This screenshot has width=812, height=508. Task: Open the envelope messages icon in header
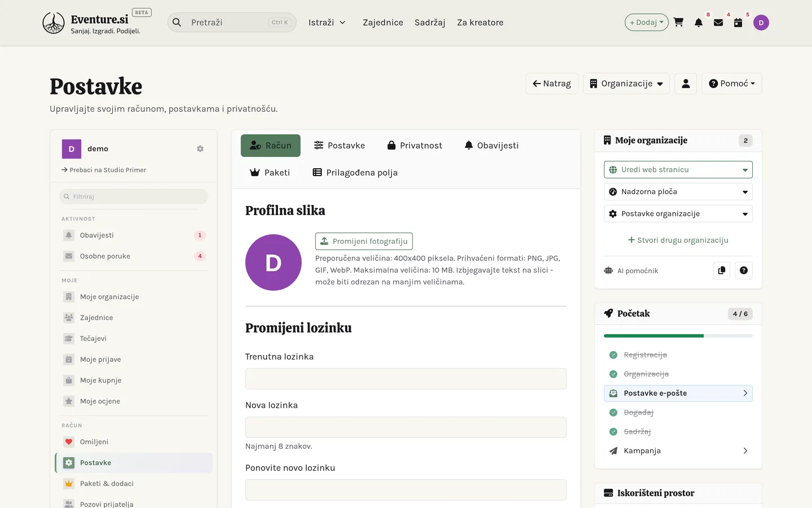[x=718, y=23]
